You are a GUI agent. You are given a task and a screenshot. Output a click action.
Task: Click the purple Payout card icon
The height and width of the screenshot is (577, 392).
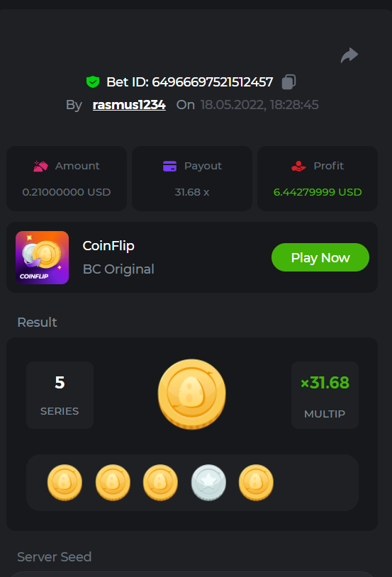169,167
